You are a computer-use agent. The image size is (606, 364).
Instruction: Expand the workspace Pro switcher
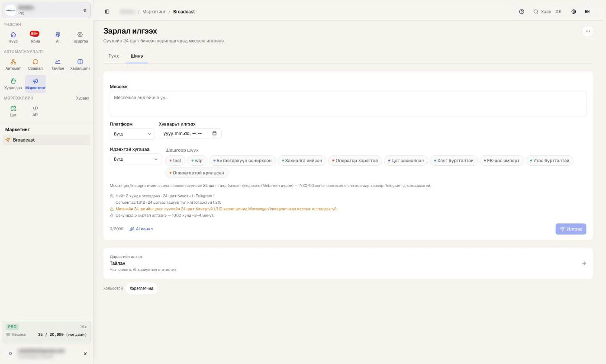coord(46,10)
